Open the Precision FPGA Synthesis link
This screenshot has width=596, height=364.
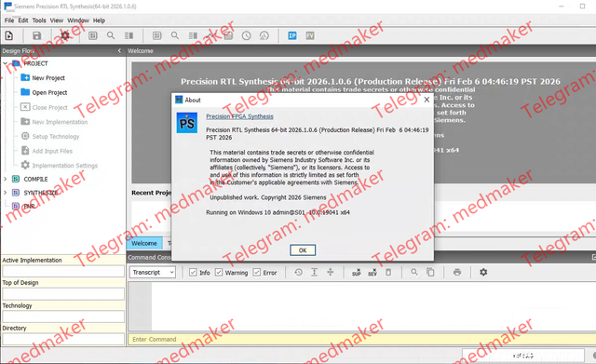[239, 116]
